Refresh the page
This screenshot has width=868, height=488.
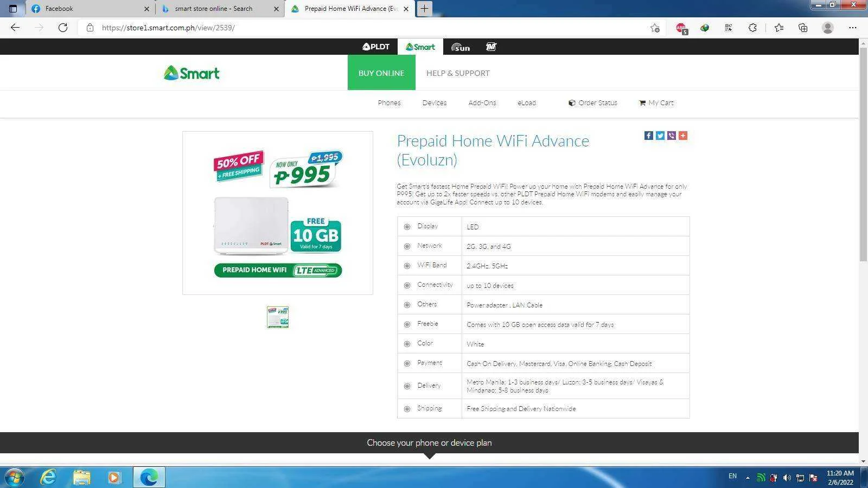[63, 28]
